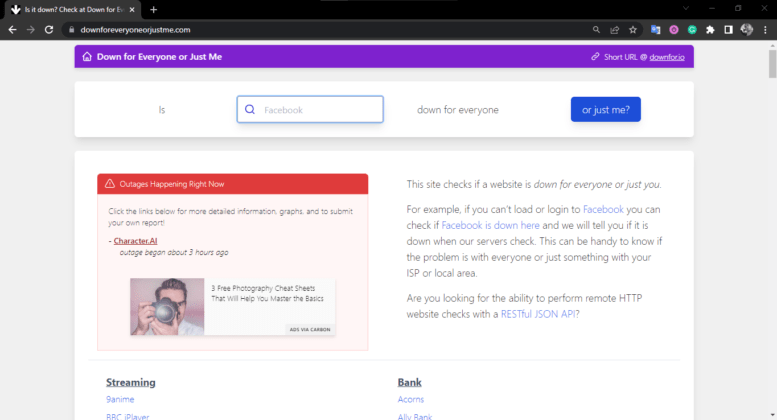
Task: Open the zoom magnifier icon in address bar
Action: (596, 30)
